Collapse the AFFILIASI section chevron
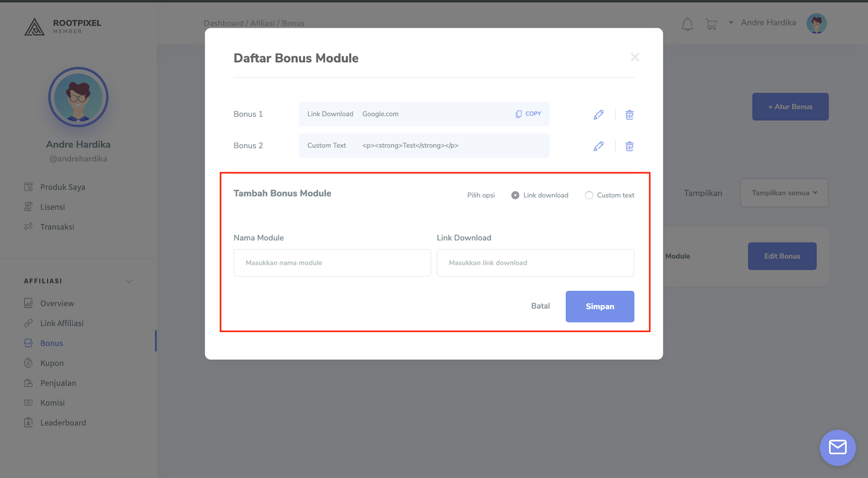This screenshot has width=868, height=478. (129, 281)
